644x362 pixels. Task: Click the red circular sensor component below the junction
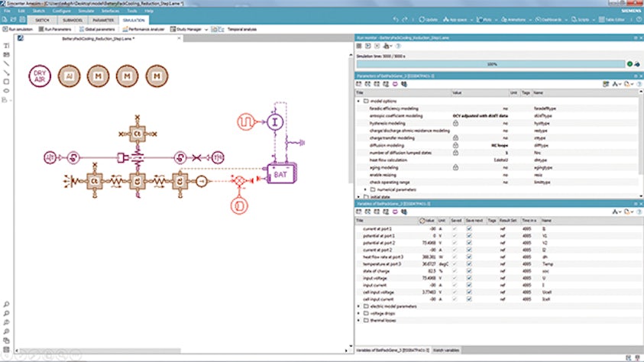tap(239, 205)
